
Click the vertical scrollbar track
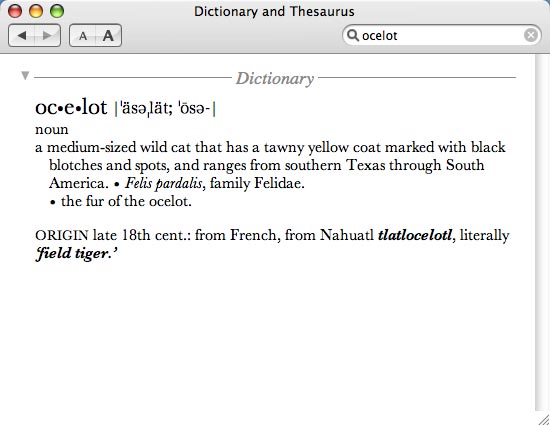542,232
